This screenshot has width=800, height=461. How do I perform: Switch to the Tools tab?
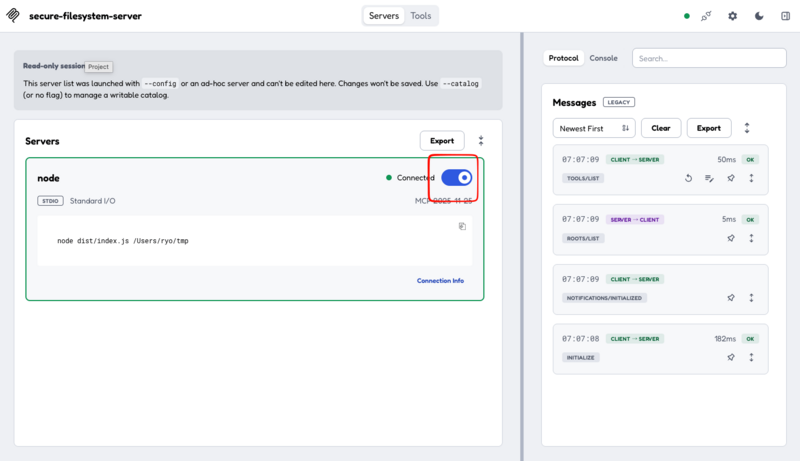coord(420,16)
